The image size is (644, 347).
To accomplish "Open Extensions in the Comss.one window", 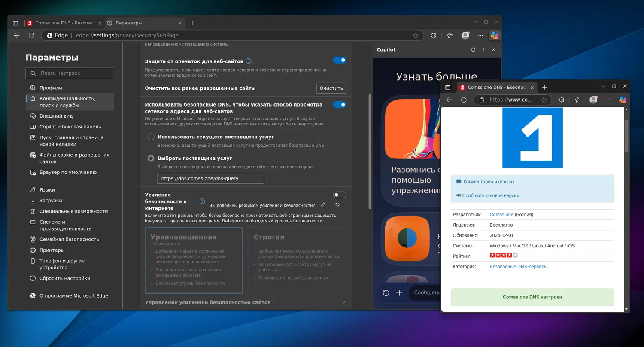I will pos(562,100).
